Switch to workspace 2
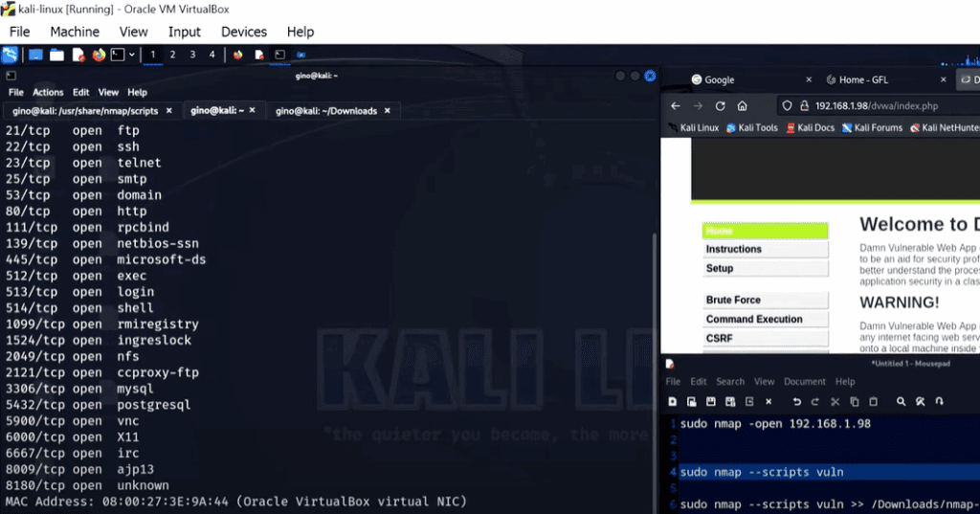This screenshot has height=514, width=980. (x=172, y=55)
